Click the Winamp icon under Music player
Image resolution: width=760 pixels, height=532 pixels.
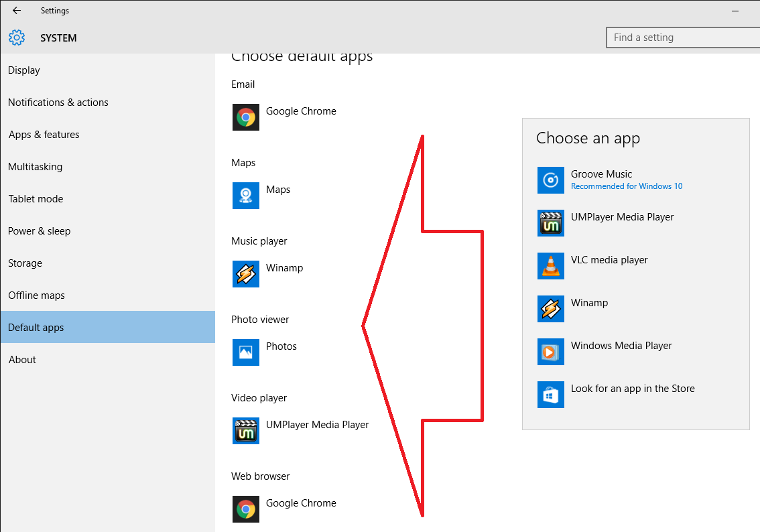[x=245, y=273]
